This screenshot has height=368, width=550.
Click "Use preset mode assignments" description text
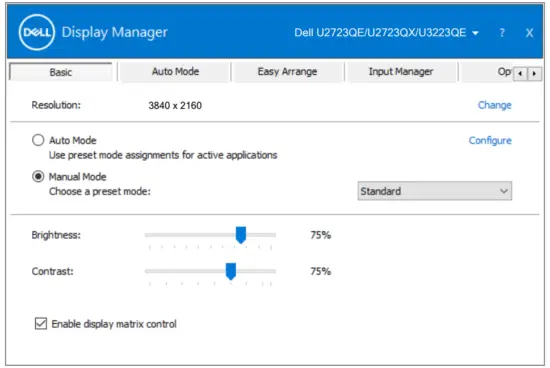[163, 155]
